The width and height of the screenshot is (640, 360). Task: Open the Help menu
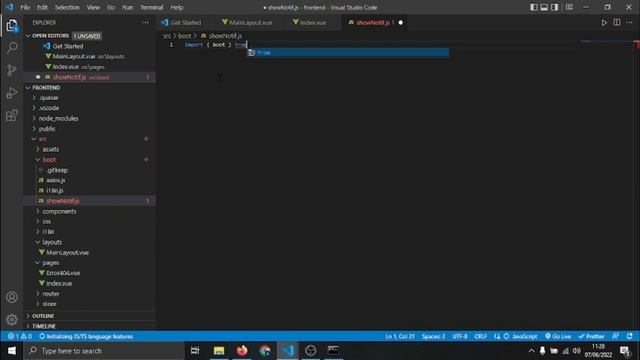tap(177, 7)
